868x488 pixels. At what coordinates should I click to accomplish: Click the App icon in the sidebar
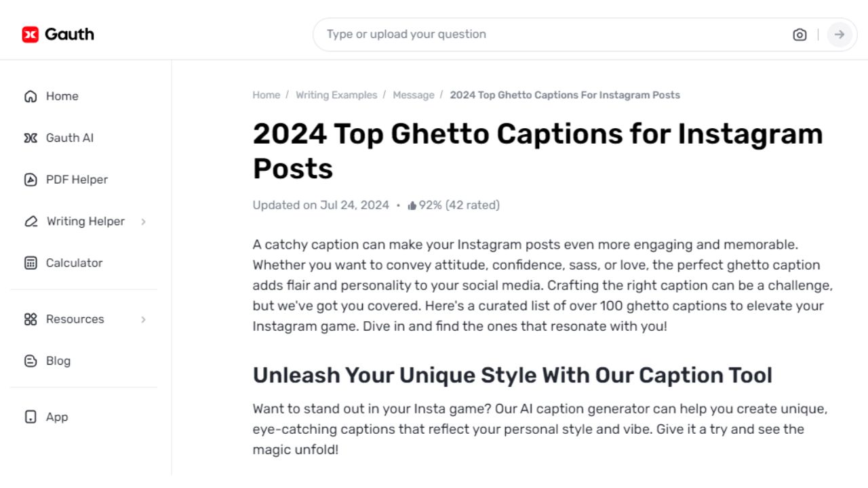30,417
